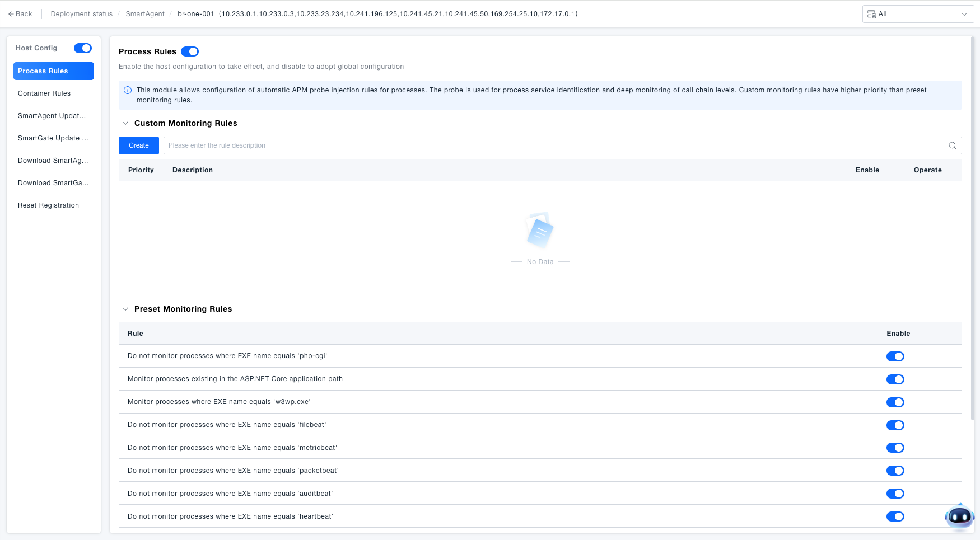Toggle the Process Rules switch

190,51
